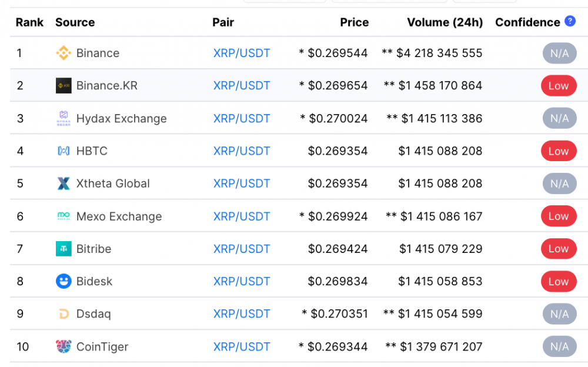
Task: Select the Bidesk source name
Action: (x=94, y=282)
